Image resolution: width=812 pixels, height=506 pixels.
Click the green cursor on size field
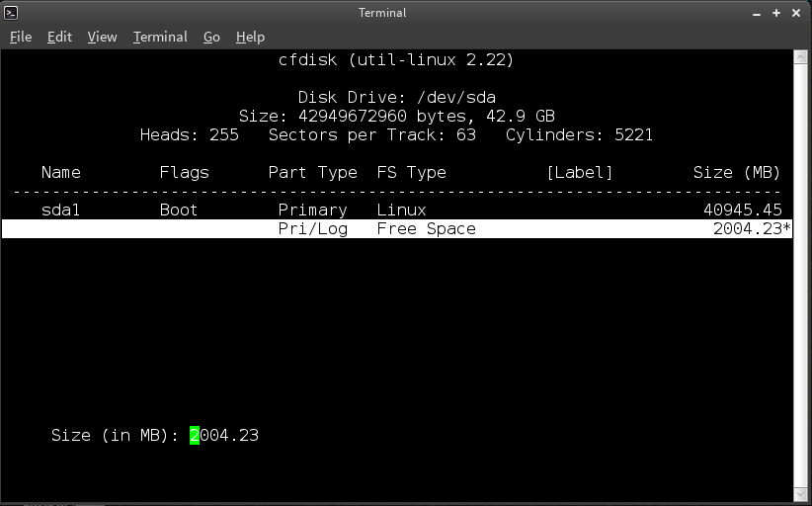195,436
